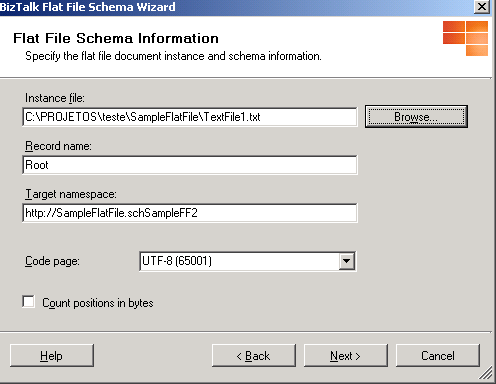
Task: Click the window resize grip
Action: point(486,373)
